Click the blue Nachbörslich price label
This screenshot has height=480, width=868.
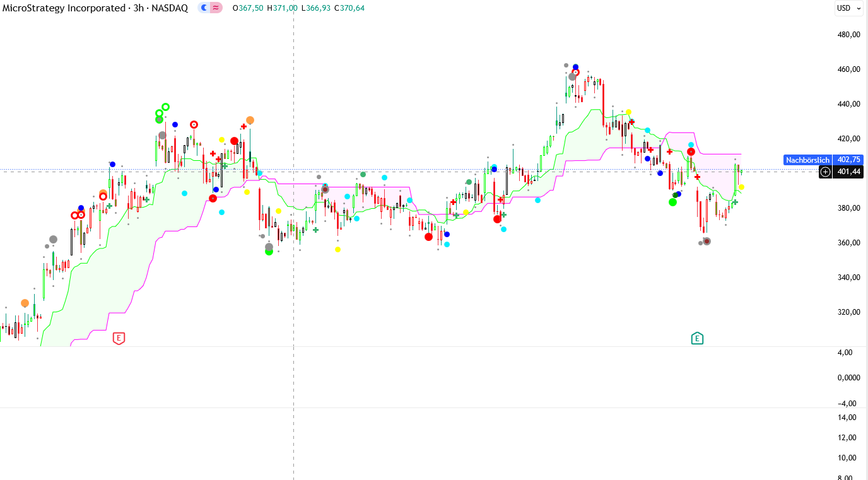point(807,160)
